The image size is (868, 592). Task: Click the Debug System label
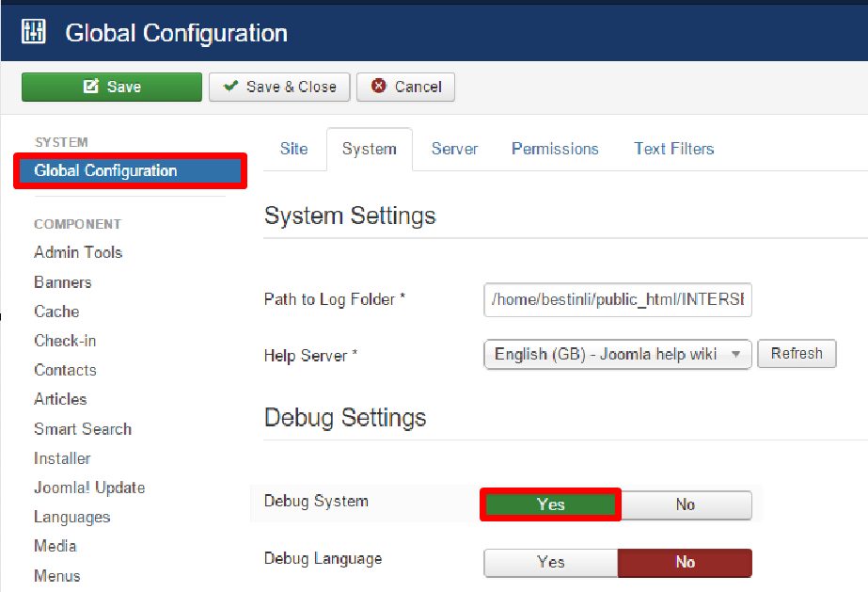[x=316, y=502]
